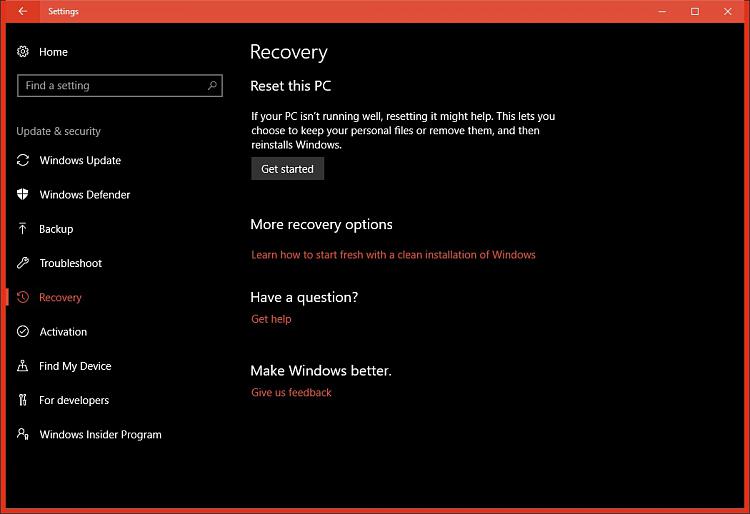Viewport: 750px width, 514px height.
Task: Click the Update & security category label
Action: tap(58, 131)
